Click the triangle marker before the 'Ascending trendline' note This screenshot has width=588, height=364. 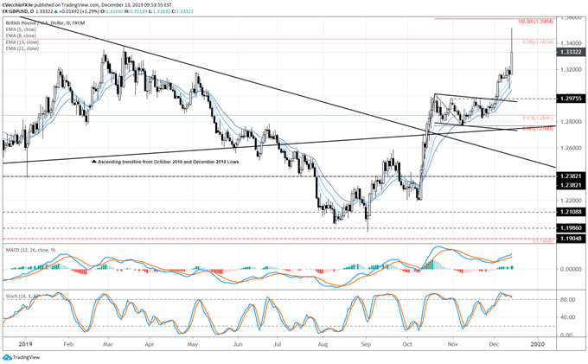coord(93,162)
